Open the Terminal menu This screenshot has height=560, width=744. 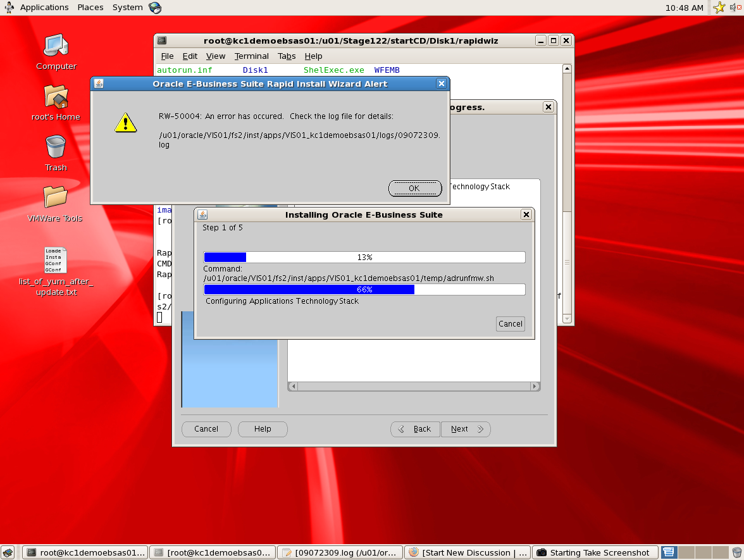point(252,56)
